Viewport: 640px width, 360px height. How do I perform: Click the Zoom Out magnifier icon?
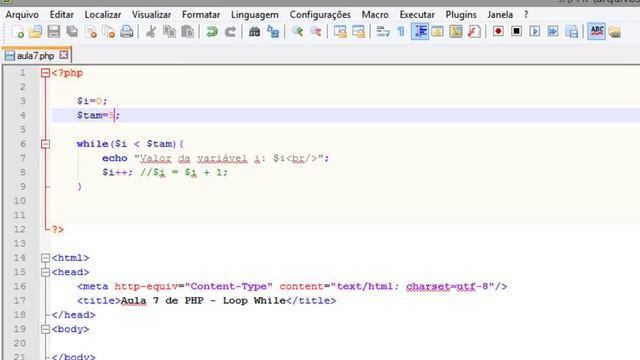pyautogui.click(x=316, y=32)
